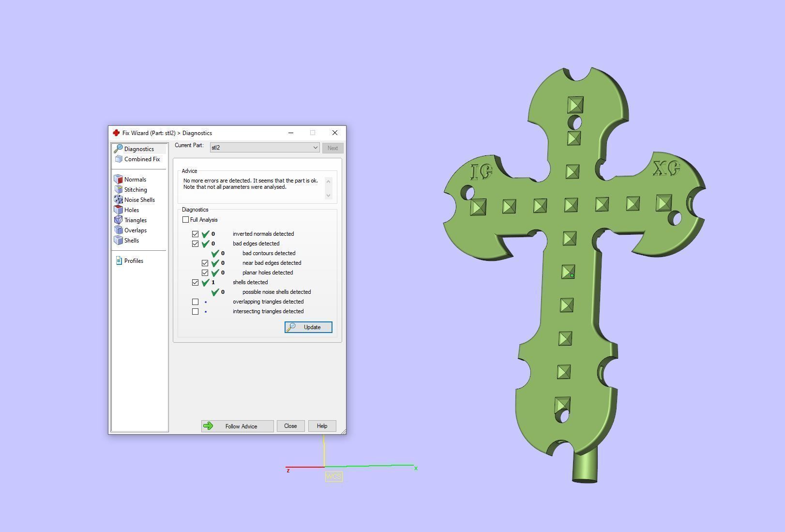The height and width of the screenshot is (532, 785).
Task: Open the Holes fix icon
Action: coord(118,210)
